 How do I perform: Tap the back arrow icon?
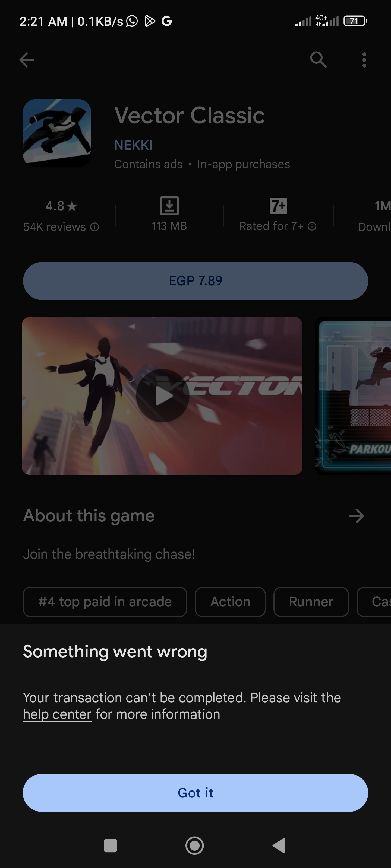[27, 60]
